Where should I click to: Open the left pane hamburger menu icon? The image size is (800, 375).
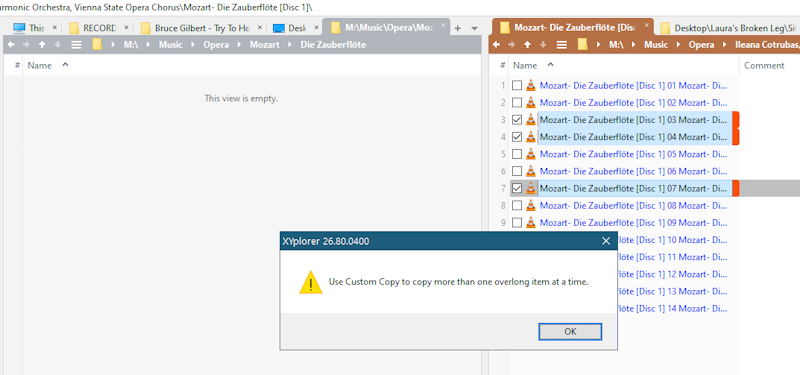click(77, 45)
